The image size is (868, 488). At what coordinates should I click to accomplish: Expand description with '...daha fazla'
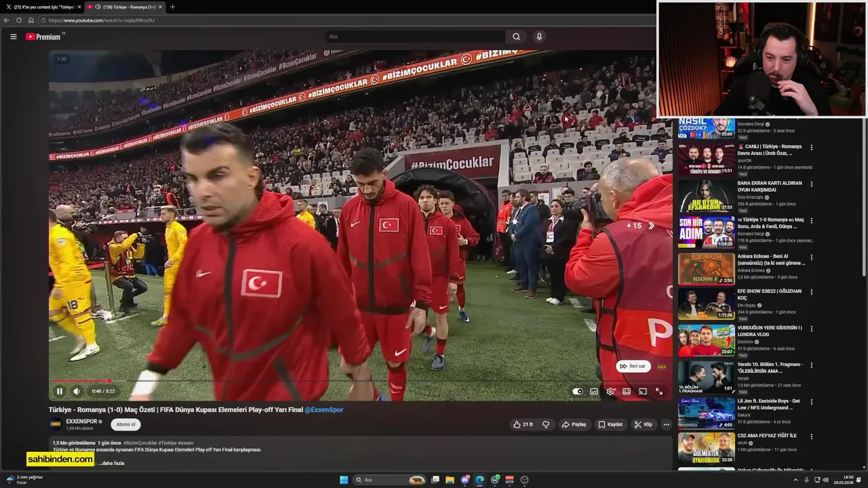(111, 463)
